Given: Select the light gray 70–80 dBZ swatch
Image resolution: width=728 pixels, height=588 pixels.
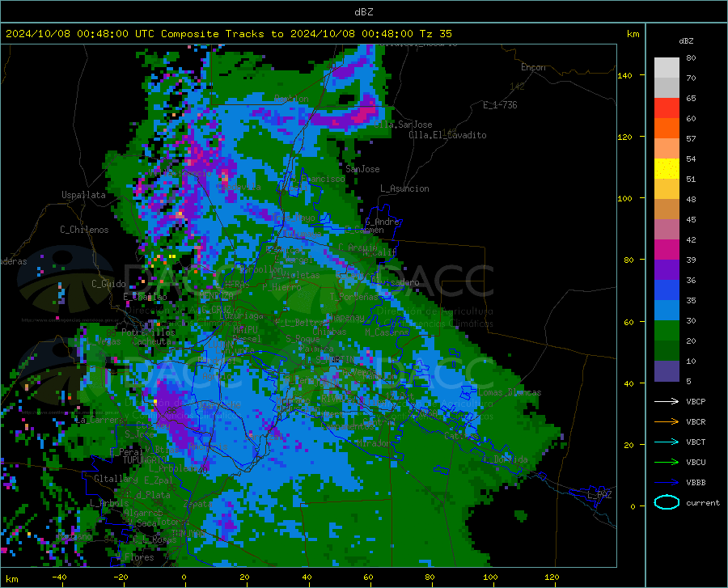Looking at the screenshot, I should (667, 68).
